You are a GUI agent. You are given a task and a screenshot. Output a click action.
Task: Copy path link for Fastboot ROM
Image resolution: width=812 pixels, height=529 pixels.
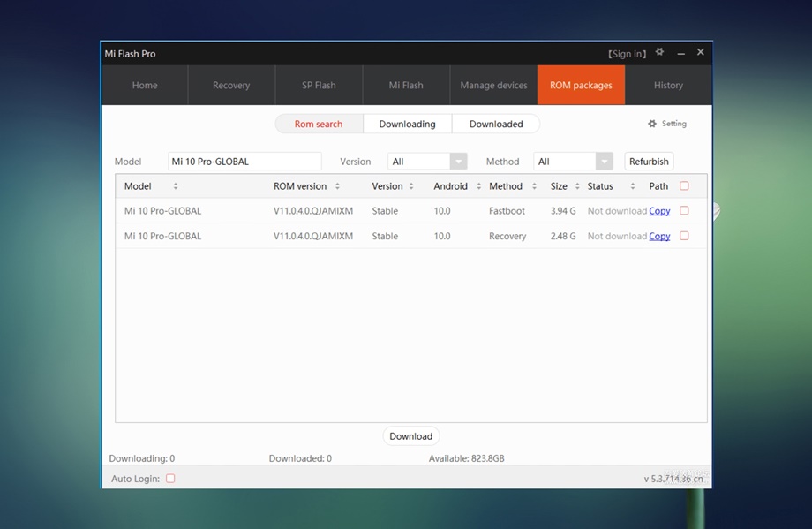coord(659,211)
